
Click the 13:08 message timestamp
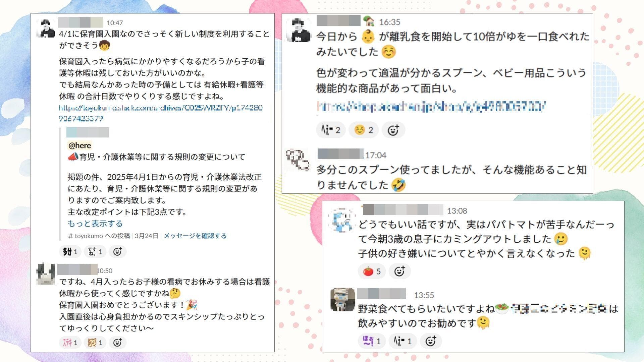pyautogui.click(x=457, y=211)
